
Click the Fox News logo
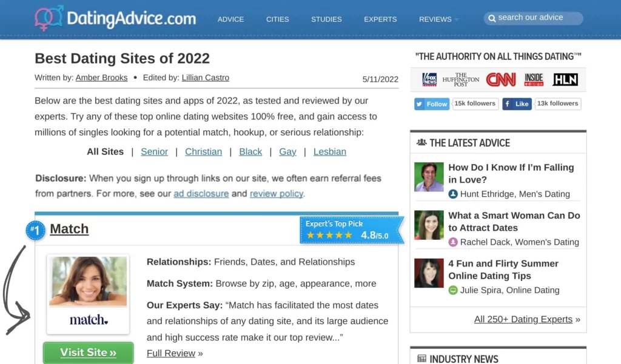click(429, 79)
